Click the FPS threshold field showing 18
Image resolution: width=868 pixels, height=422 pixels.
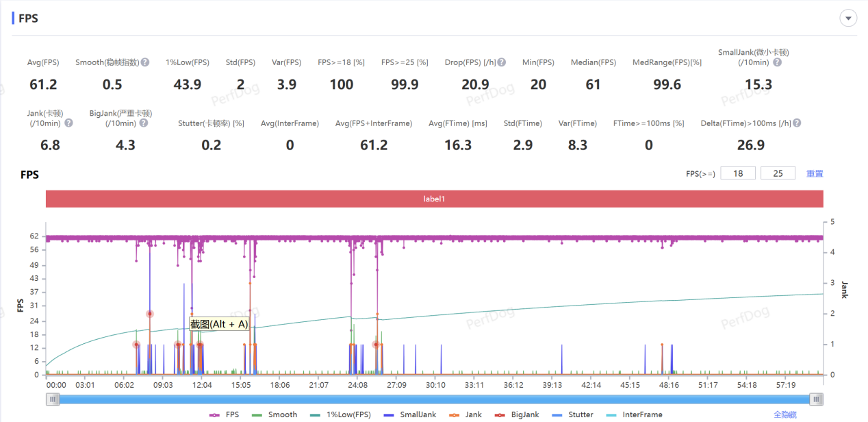pos(738,173)
